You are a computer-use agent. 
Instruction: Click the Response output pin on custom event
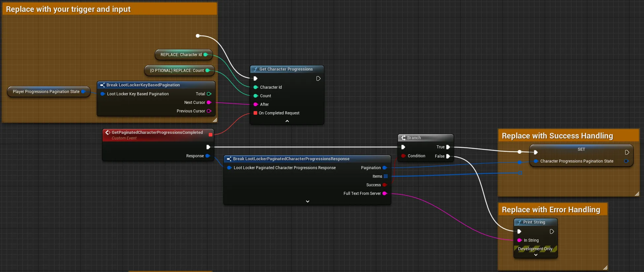coord(208,156)
